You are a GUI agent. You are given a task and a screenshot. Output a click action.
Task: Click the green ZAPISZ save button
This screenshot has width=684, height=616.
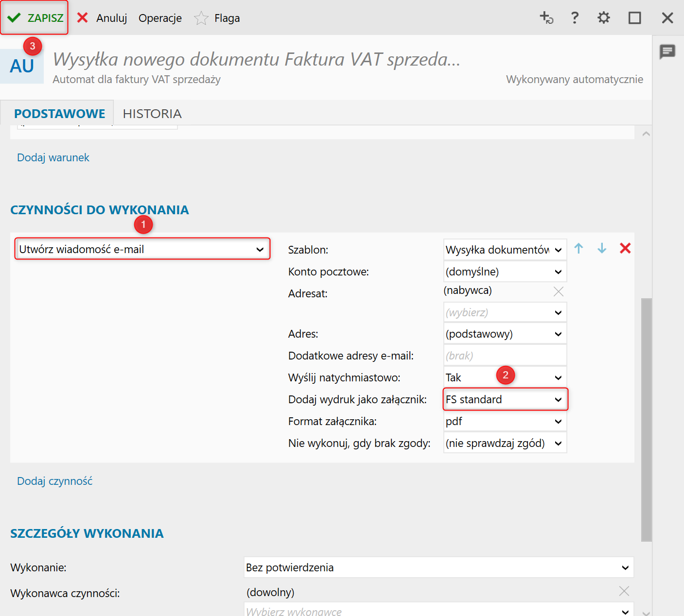pyautogui.click(x=35, y=18)
